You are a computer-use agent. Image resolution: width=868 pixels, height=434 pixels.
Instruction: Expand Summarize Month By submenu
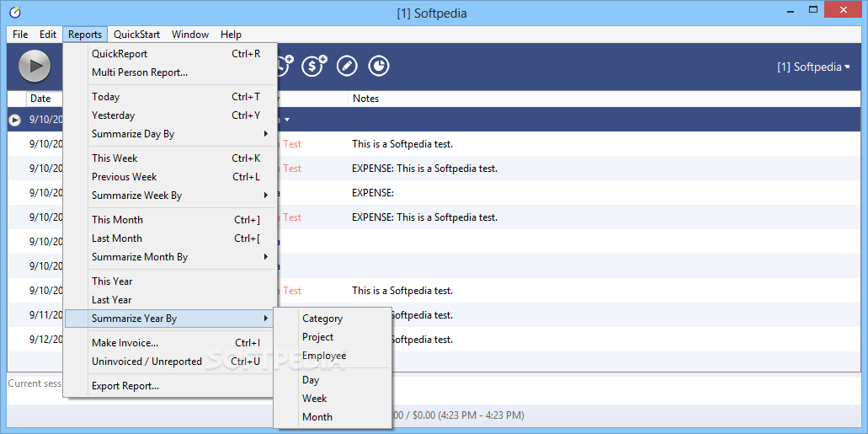pos(170,257)
